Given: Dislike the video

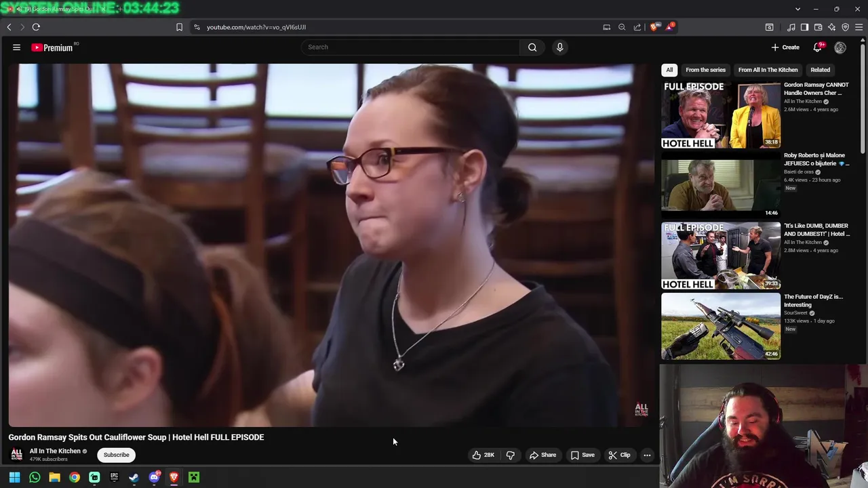Looking at the screenshot, I should tap(511, 455).
